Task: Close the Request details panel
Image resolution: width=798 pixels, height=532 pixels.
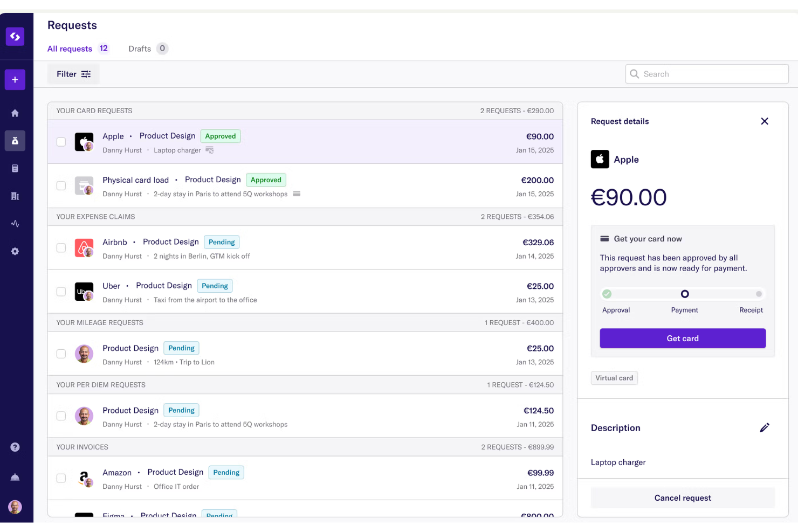Action: [x=765, y=121]
